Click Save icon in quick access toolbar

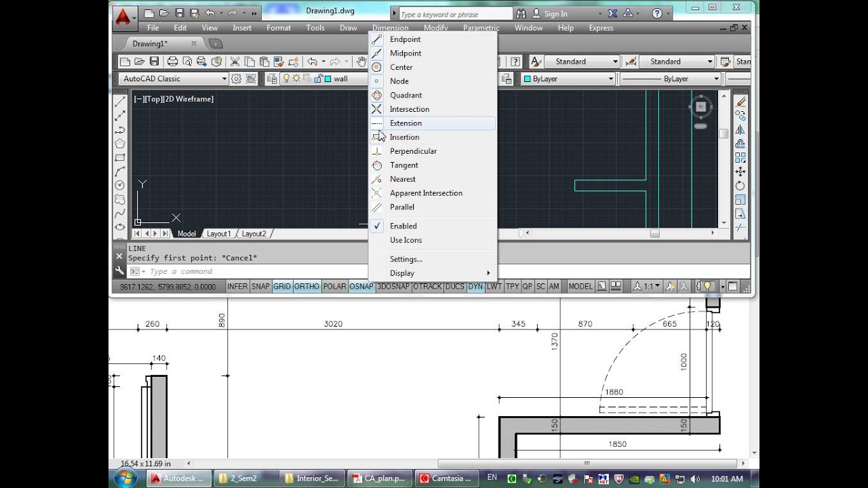(x=180, y=13)
